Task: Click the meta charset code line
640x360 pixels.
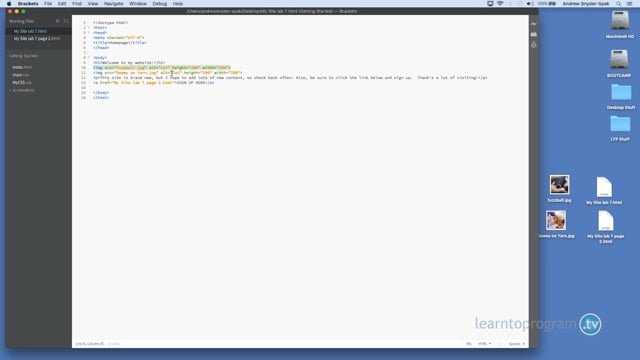Action: 118,38
